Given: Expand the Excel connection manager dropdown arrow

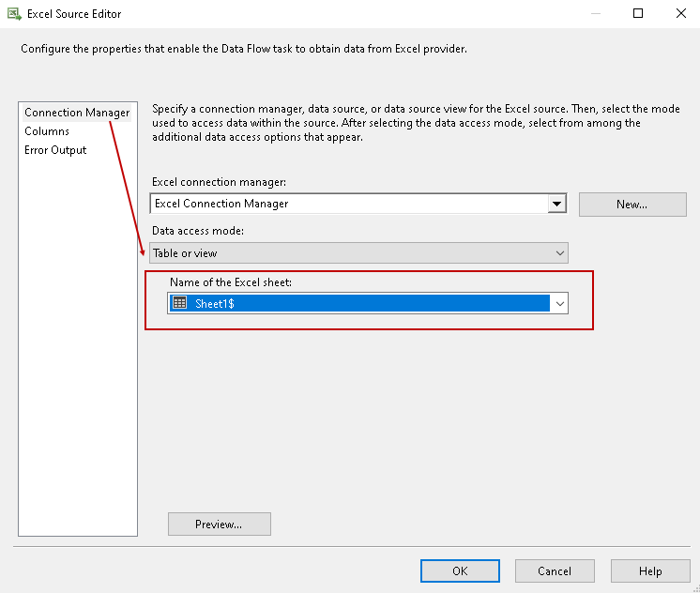Looking at the screenshot, I should tap(557, 204).
